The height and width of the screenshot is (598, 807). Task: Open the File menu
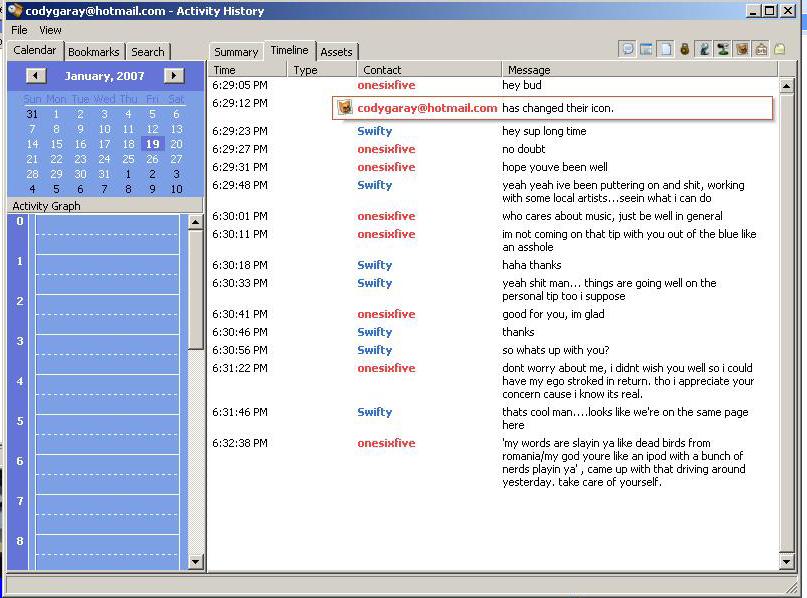pyautogui.click(x=19, y=30)
